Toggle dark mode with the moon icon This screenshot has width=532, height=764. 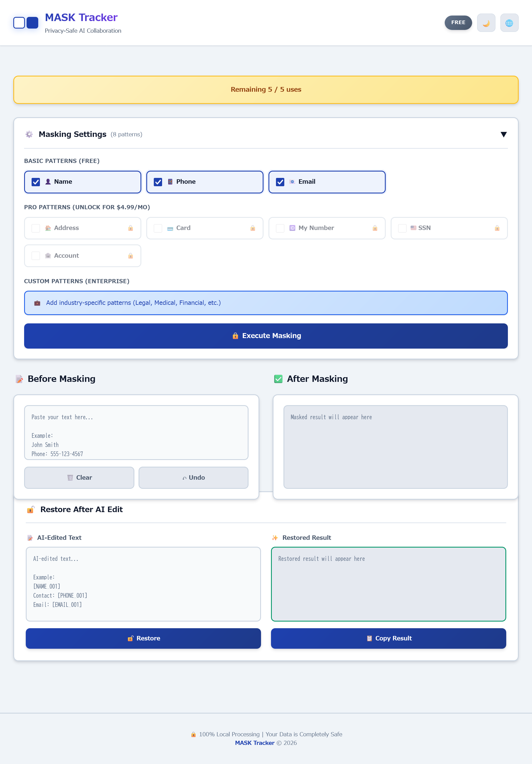tap(486, 23)
